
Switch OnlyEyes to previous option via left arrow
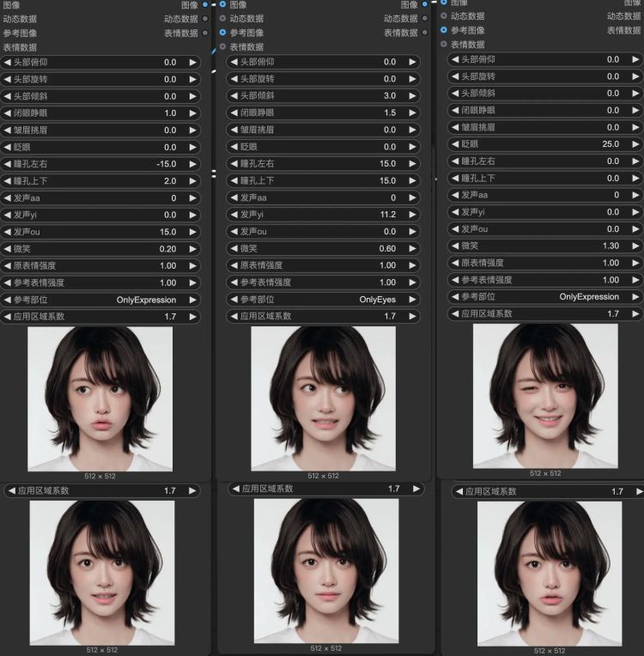(234, 299)
